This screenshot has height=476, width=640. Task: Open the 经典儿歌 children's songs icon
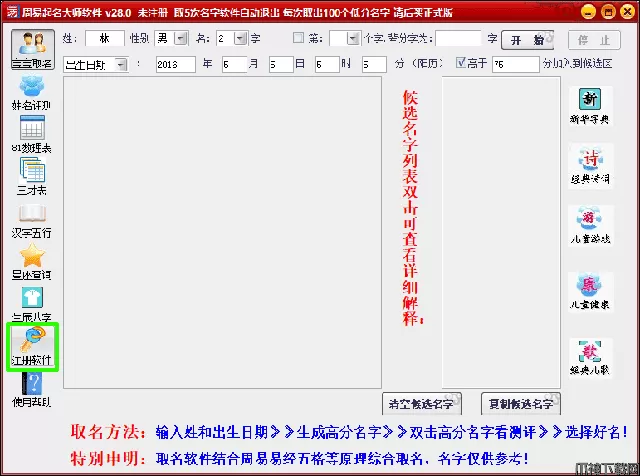click(x=590, y=358)
